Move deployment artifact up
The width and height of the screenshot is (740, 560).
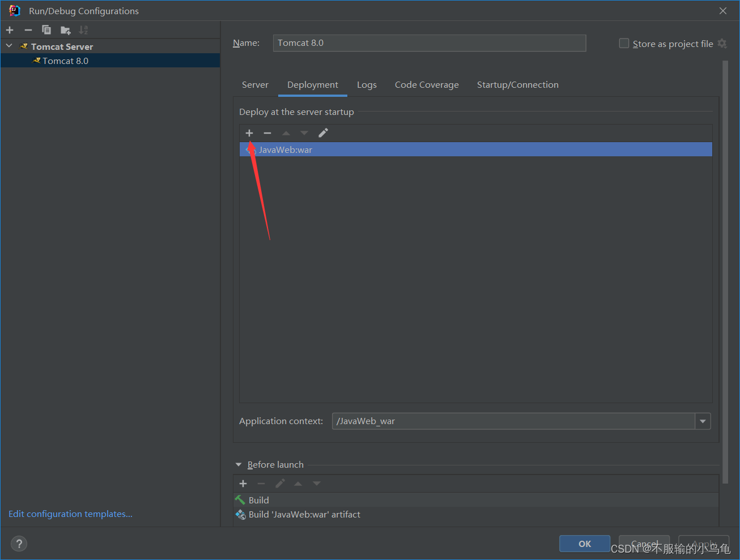point(286,133)
